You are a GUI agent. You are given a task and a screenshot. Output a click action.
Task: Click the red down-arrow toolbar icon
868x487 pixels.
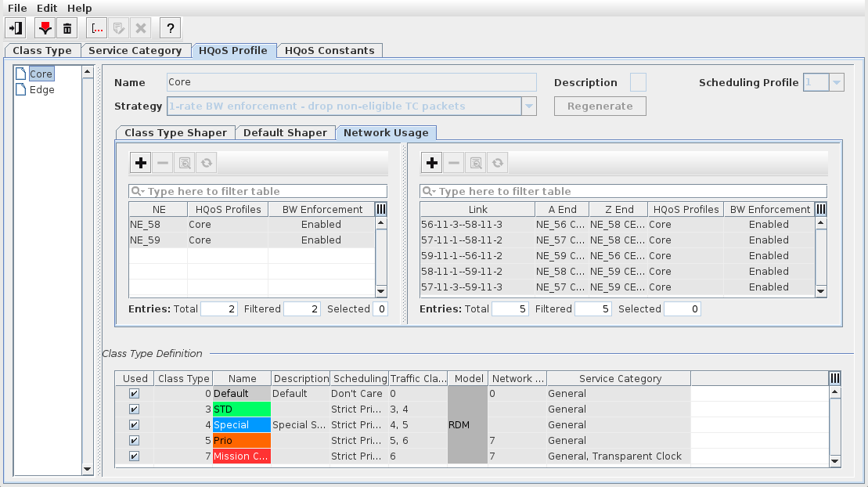(x=45, y=28)
